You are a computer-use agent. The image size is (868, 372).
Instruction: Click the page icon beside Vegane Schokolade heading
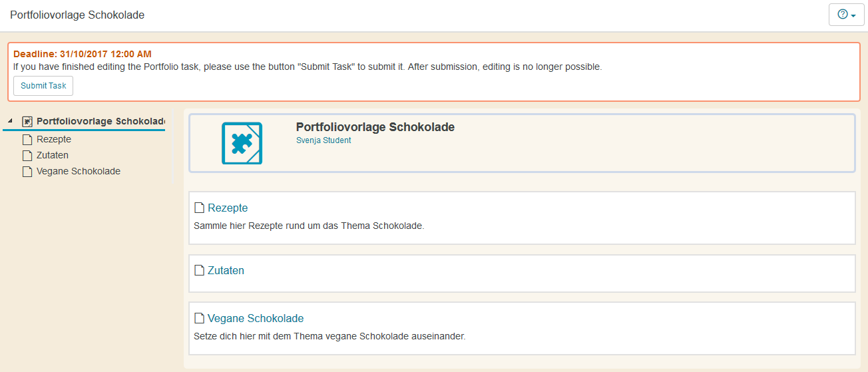coord(199,319)
